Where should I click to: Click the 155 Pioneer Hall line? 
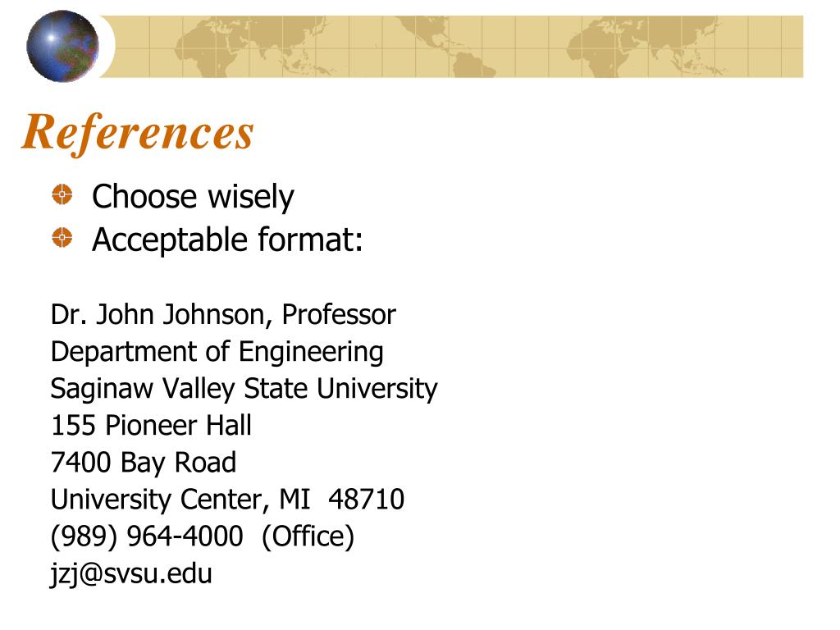pyautogui.click(x=151, y=426)
